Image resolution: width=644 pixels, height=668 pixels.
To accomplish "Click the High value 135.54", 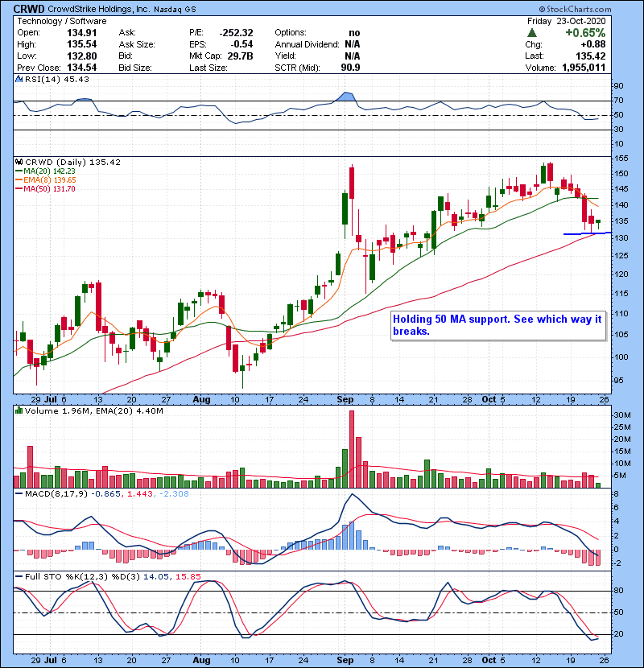I will pyautogui.click(x=82, y=44).
